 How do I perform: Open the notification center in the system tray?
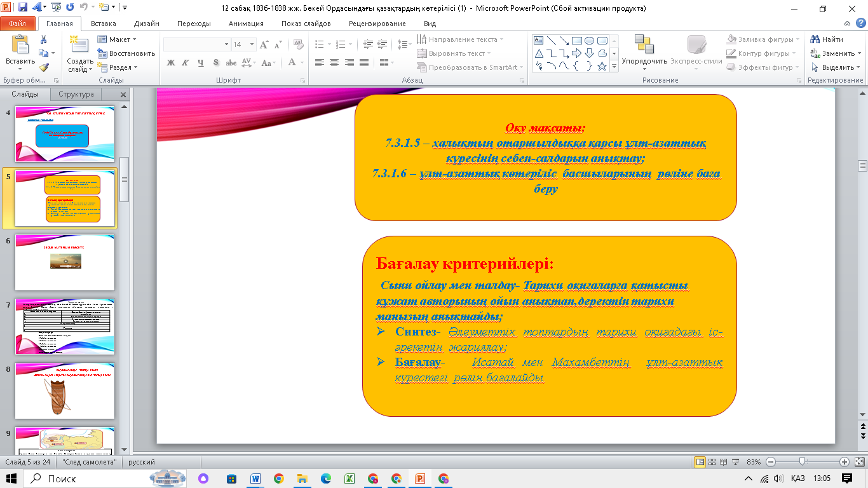[847, 478]
